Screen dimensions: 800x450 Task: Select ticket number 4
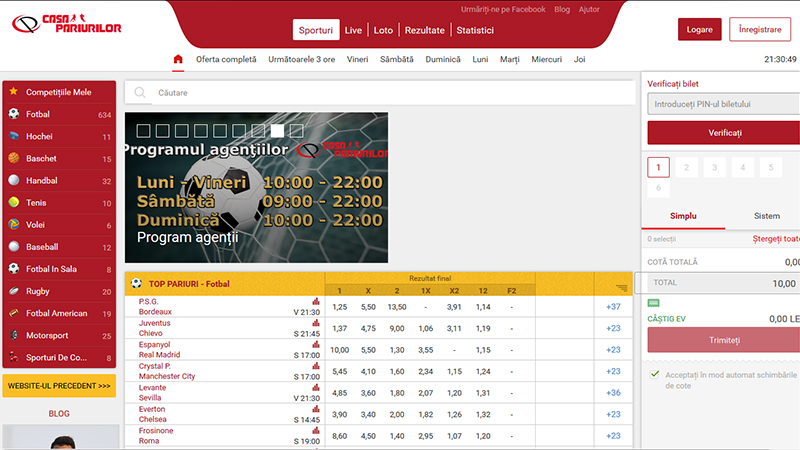(x=742, y=167)
